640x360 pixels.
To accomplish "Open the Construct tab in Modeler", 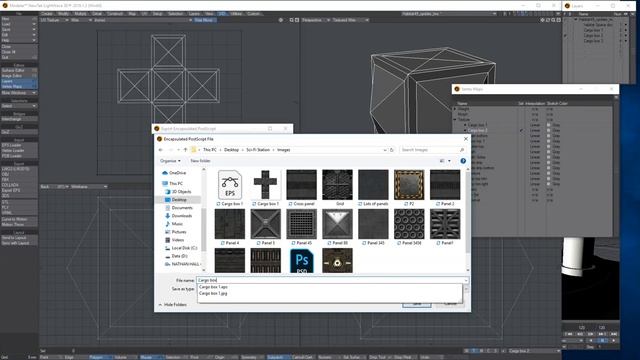I will coord(115,14).
